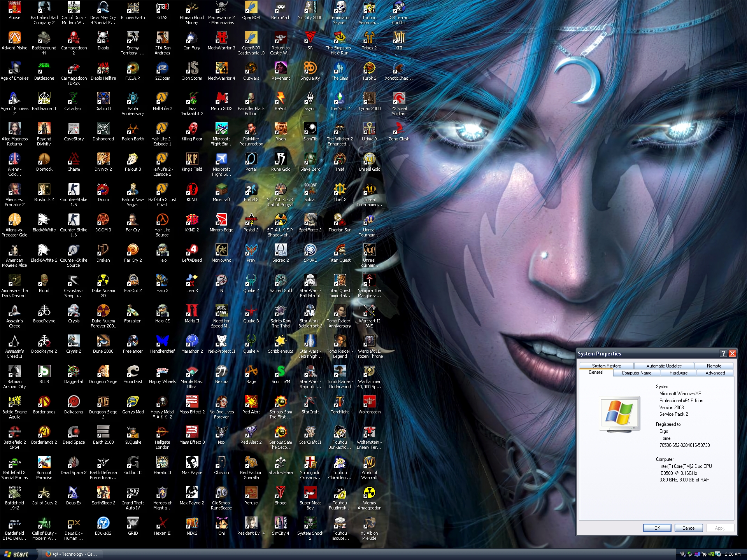Restore the /g/ - Technology taskbar window
Viewport: 747px width, 560px height.
(x=72, y=554)
